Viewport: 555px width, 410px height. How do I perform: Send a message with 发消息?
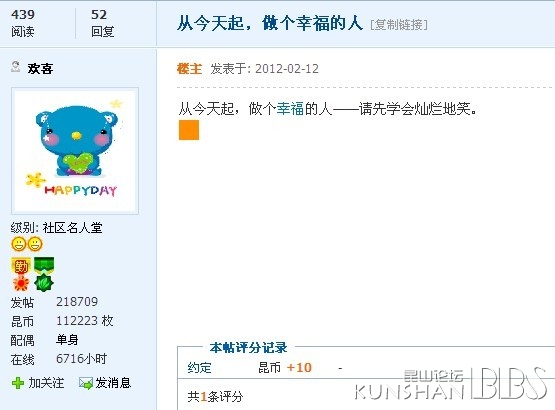[113, 383]
